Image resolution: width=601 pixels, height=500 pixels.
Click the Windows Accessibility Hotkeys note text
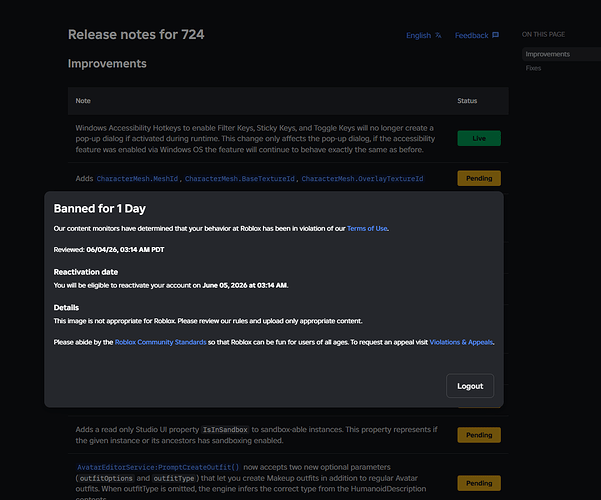255,138
